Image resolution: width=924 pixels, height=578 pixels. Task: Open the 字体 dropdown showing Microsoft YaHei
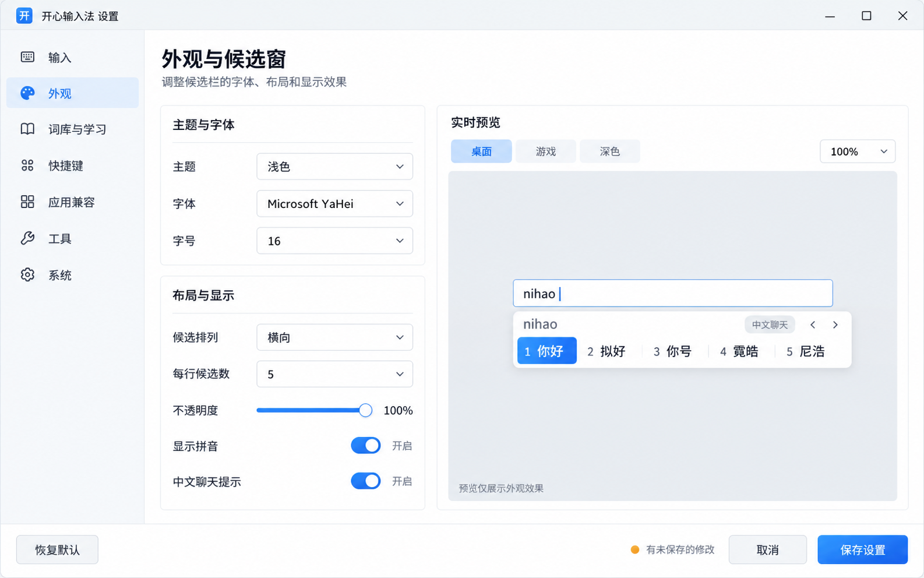coord(334,204)
